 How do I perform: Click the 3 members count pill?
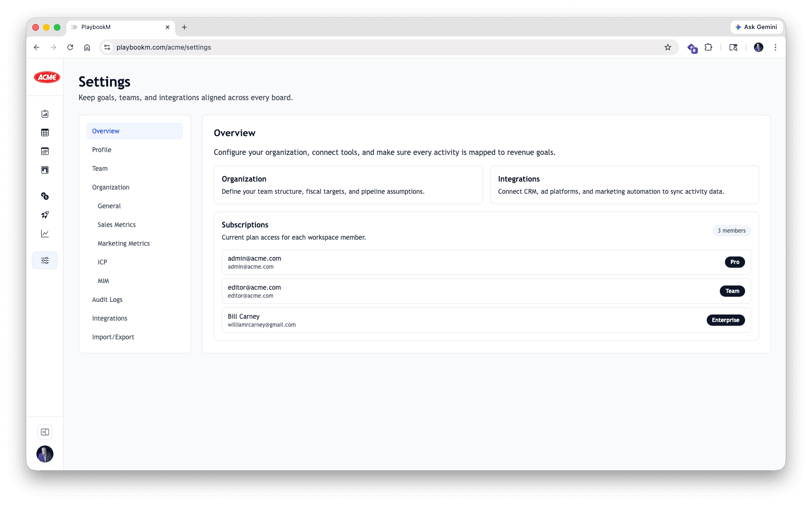point(731,231)
